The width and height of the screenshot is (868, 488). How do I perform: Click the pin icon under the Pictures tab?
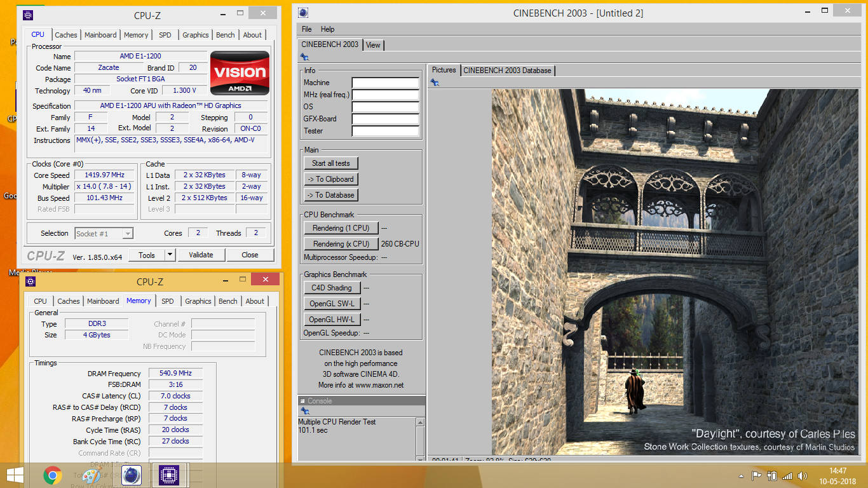pos(435,82)
